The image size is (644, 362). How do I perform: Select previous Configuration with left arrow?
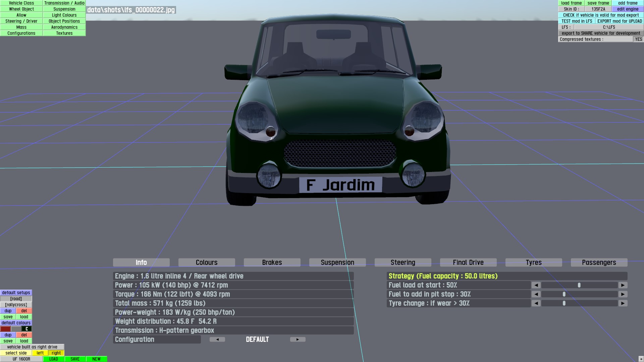coord(217,340)
